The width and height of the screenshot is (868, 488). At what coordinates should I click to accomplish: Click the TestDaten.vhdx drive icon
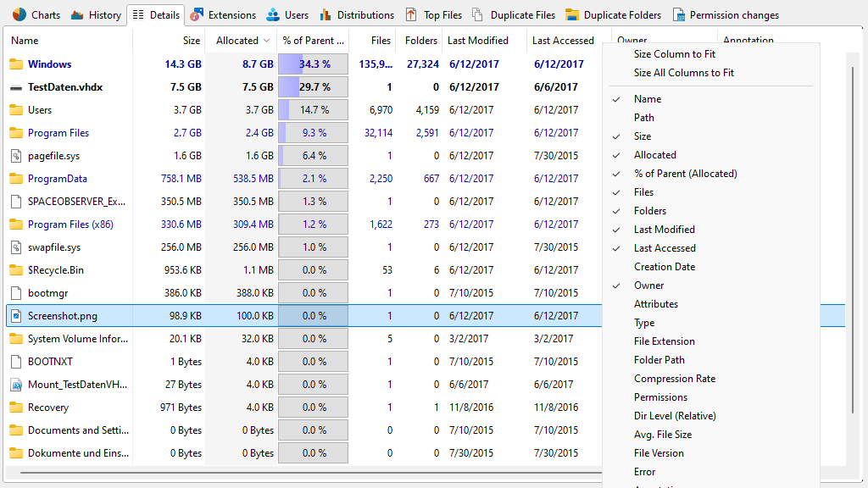coord(15,87)
